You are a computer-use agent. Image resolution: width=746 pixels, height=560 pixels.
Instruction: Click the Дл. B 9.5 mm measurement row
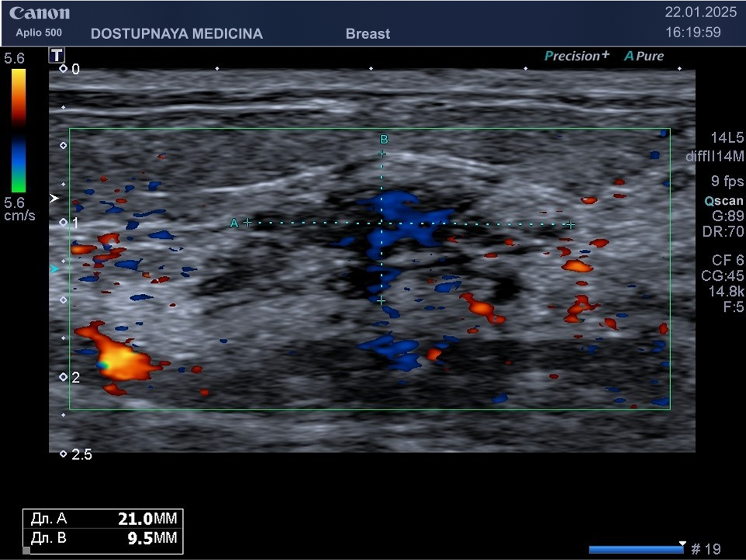point(103,538)
